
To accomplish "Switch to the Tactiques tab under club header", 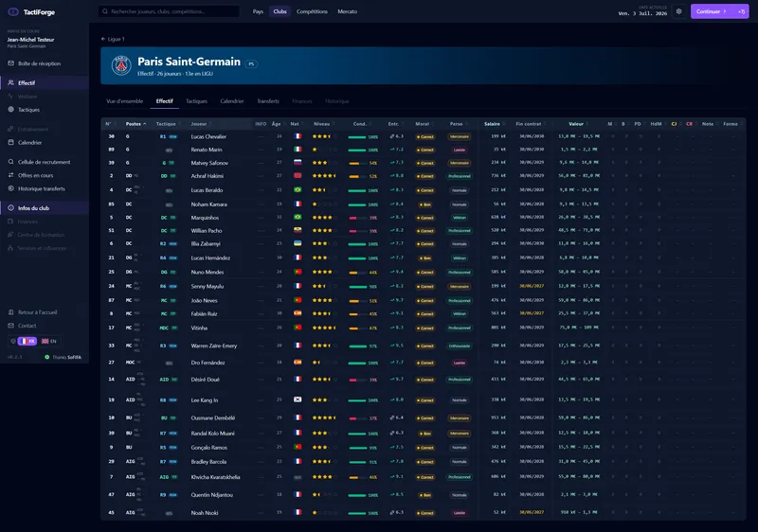I will tap(197, 101).
